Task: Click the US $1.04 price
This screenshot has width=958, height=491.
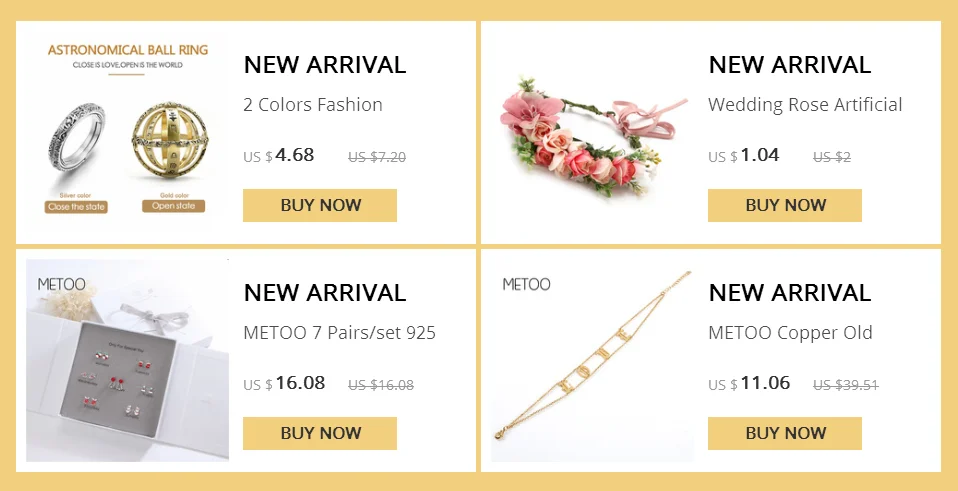Action: coord(744,155)
